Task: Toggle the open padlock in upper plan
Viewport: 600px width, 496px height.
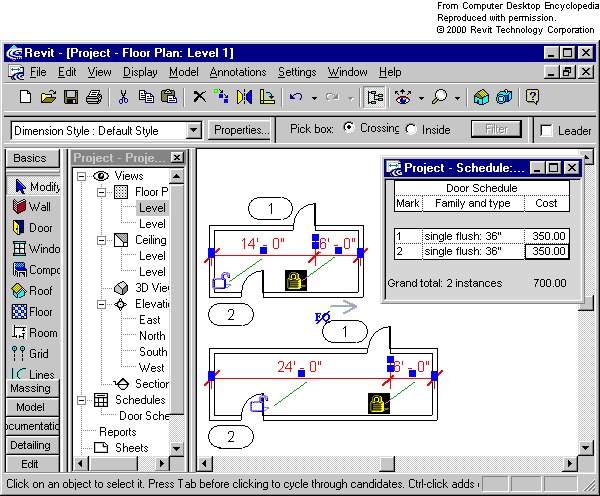Action: (x=221, y=281)
